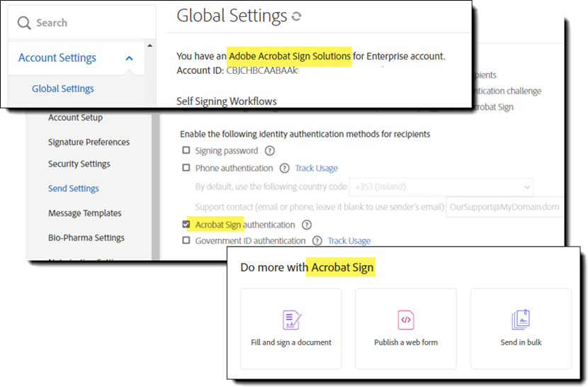Screen dimensions: 588x387
Task: Click the Do more with Acrobat Sign heading
Action: click(x=307, y=267)
